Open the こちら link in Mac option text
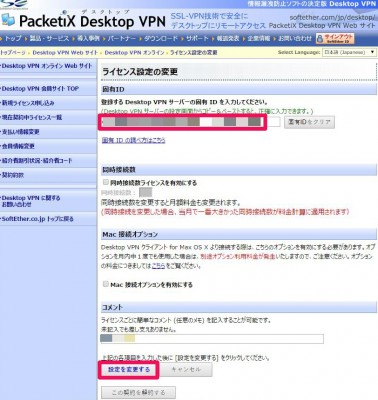Screen dimensions: 378x400 (158, 266)
